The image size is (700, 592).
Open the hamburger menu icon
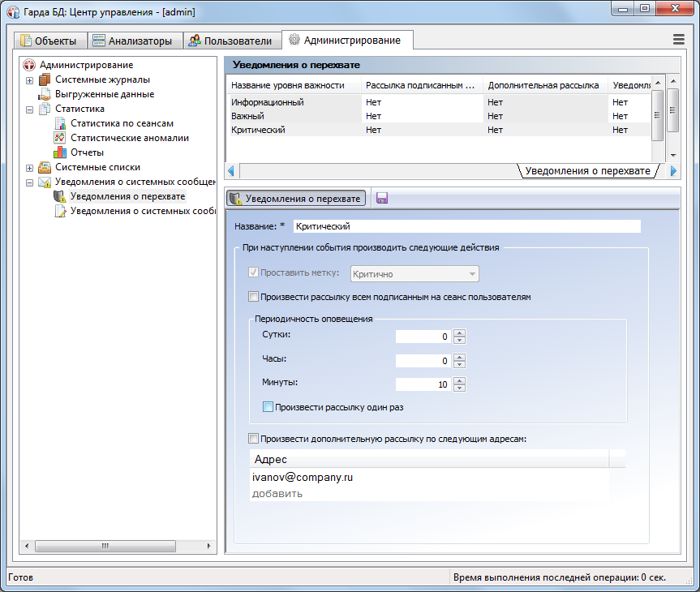click(679, 40)
